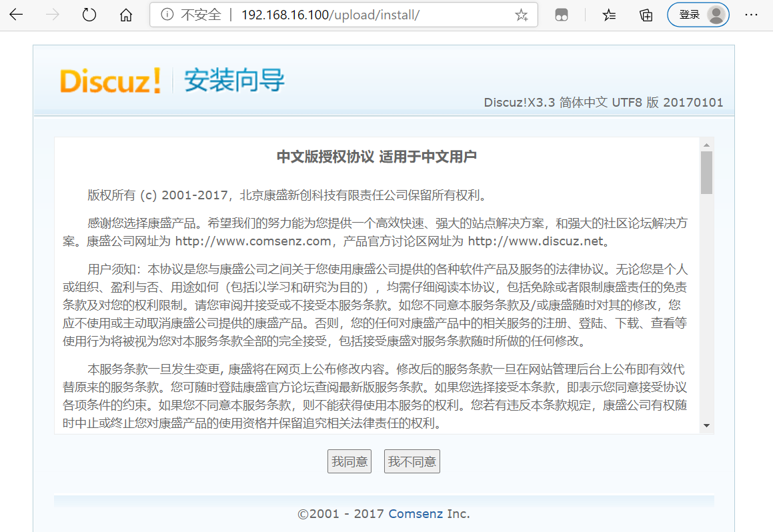
Task: Click the license agreement scrollbar thumb
Action: (706, 173)
